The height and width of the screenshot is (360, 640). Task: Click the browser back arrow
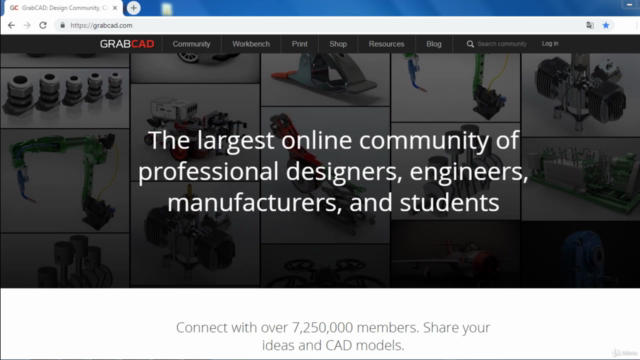pos(11,25)
